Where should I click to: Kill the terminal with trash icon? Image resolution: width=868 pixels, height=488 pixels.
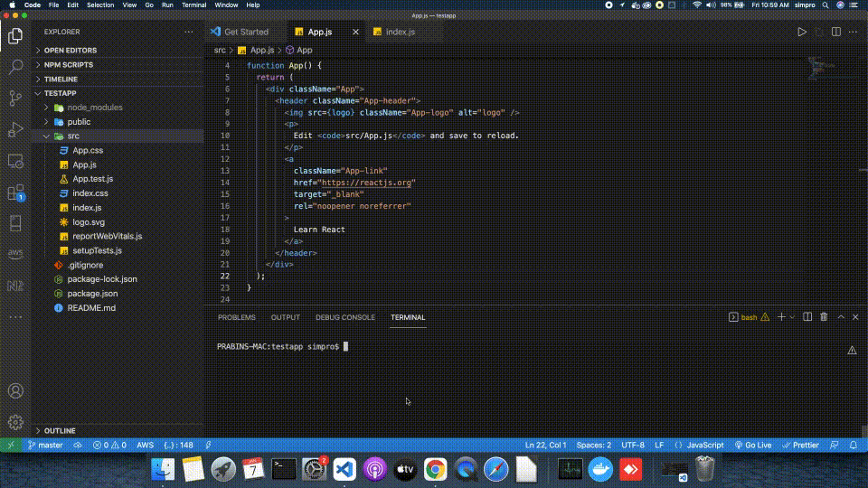(x=824, y=317)
